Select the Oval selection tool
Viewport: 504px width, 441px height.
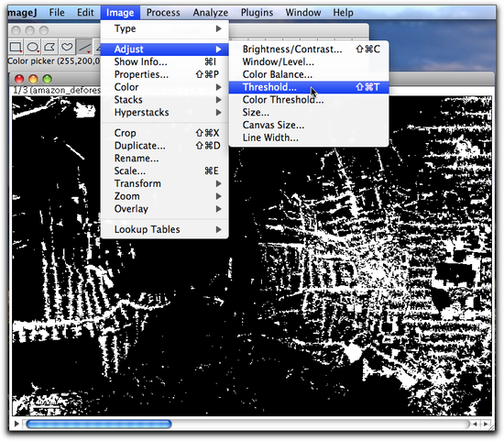click(33, 48)
